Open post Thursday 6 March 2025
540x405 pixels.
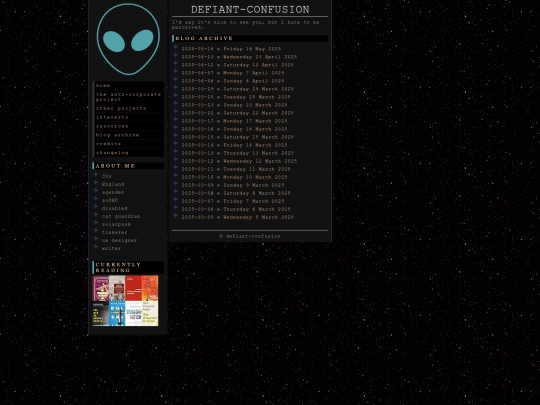click(236, 209)
